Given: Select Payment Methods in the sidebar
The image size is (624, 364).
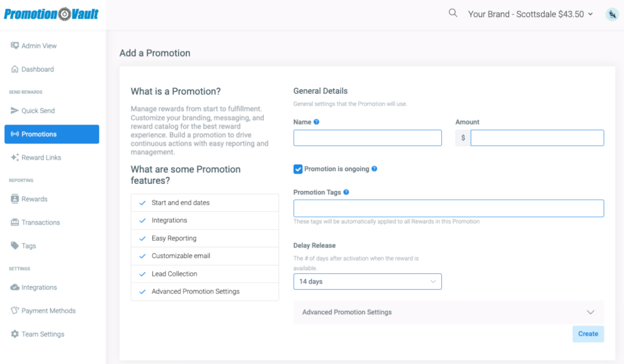Looking at the screenshot, I should point(48,311).
